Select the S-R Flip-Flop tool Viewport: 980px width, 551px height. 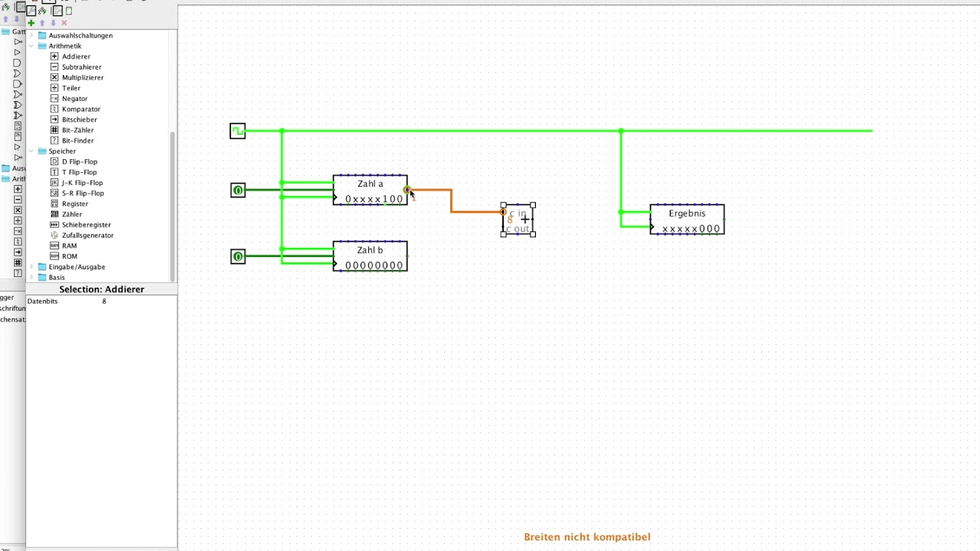[77, 194]
